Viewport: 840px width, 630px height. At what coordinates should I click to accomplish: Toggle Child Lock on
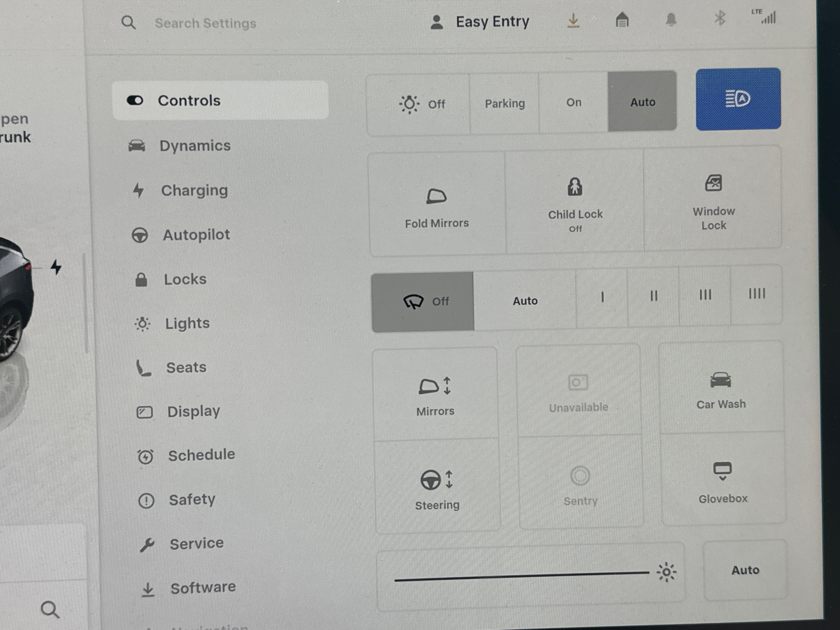point(575,202)
